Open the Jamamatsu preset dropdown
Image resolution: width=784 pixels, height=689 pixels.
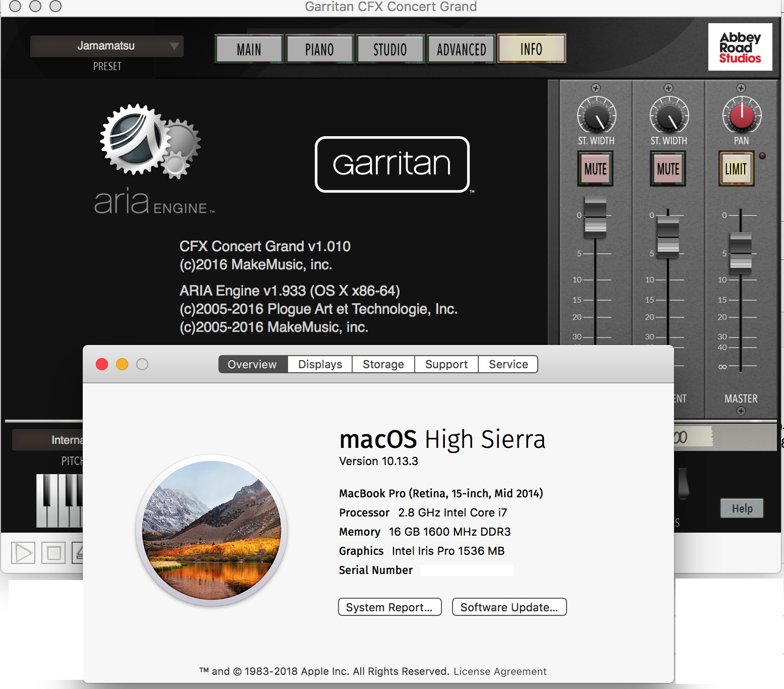point(107,46)
